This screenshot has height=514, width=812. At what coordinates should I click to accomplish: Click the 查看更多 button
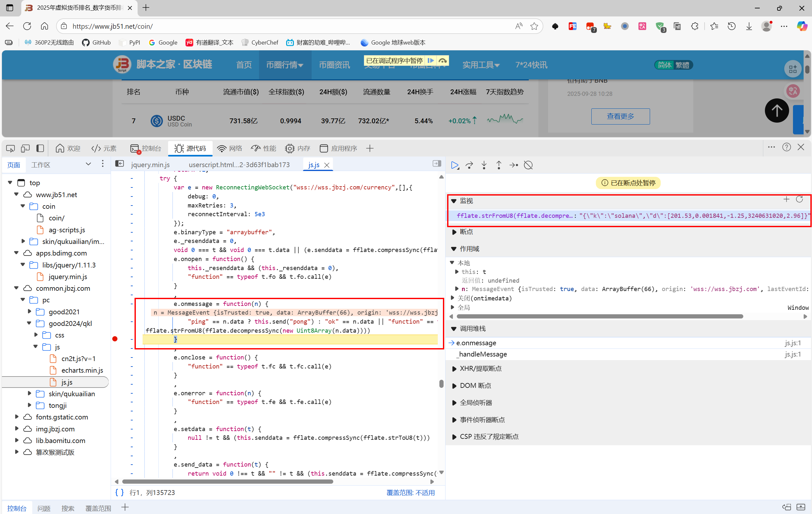(620, 116)
